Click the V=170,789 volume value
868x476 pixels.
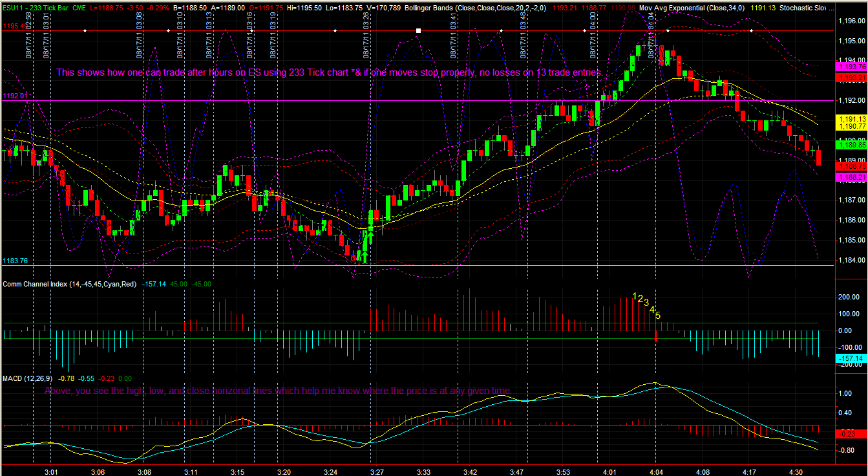(385, 7)
